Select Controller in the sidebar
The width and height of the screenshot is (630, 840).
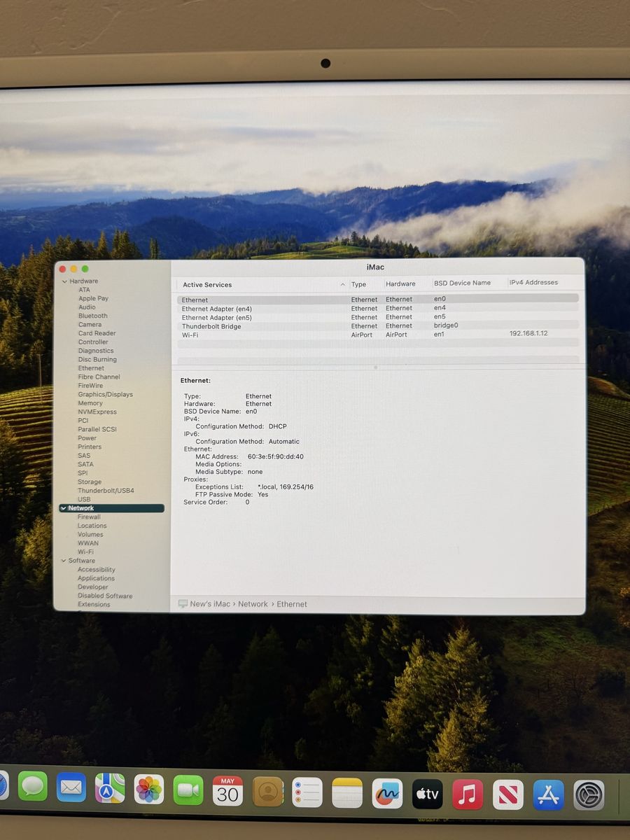[x=93, y=342]
